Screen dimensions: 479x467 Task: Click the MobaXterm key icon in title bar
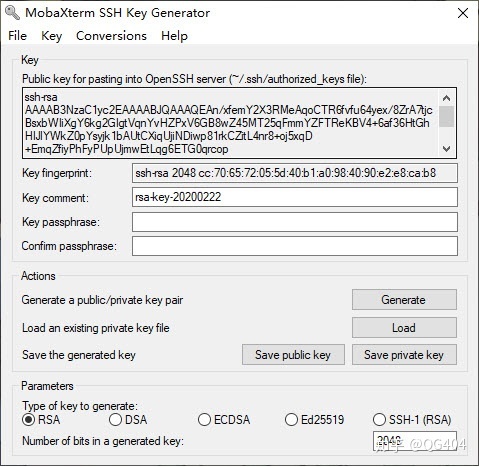[x=12, y=12]
